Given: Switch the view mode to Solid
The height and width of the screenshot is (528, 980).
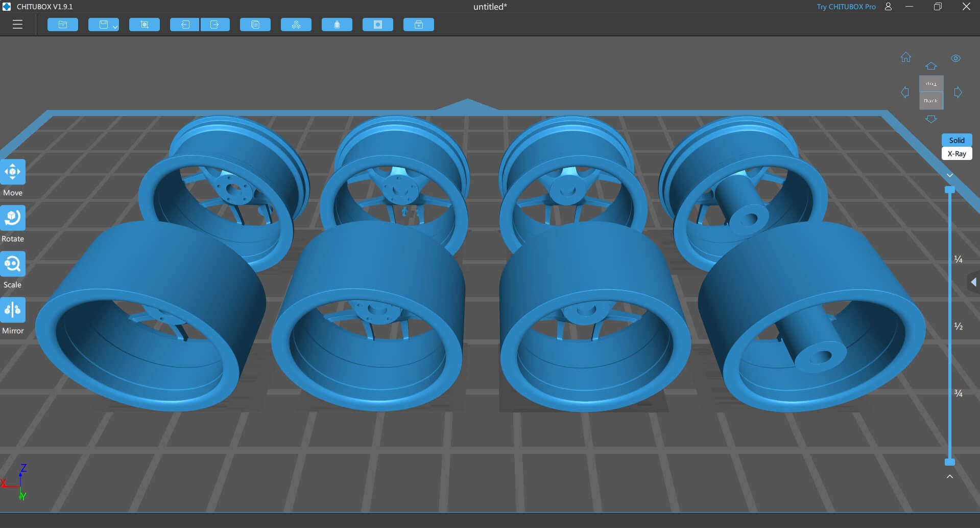Looking at the screenshot, I should [957, 140].
